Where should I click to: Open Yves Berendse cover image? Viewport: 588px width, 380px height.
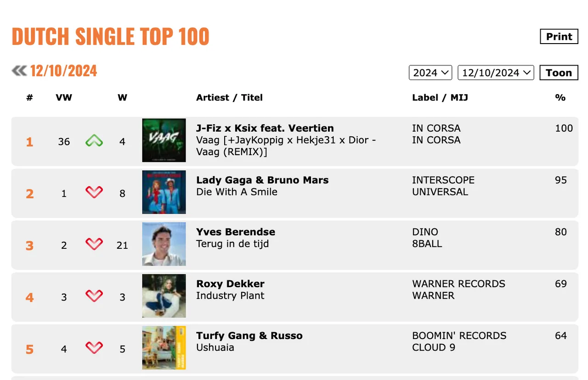[164, 244]
